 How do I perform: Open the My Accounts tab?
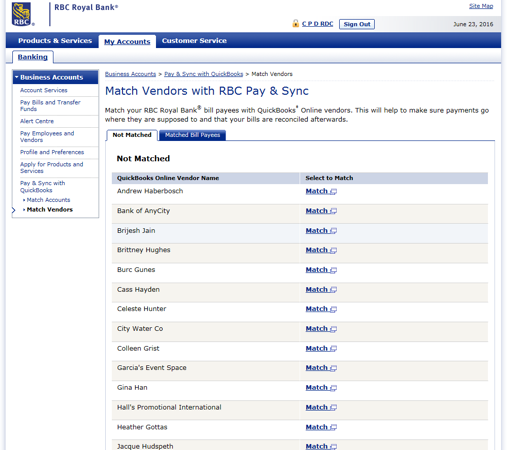[127, 42]
